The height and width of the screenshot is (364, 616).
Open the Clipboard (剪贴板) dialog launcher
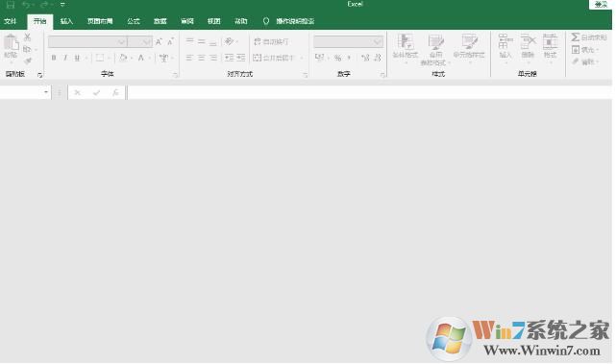(x=39, y=75)
